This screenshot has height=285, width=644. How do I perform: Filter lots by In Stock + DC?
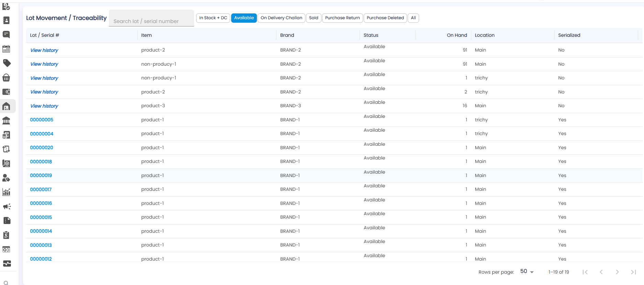click(213, 18)
